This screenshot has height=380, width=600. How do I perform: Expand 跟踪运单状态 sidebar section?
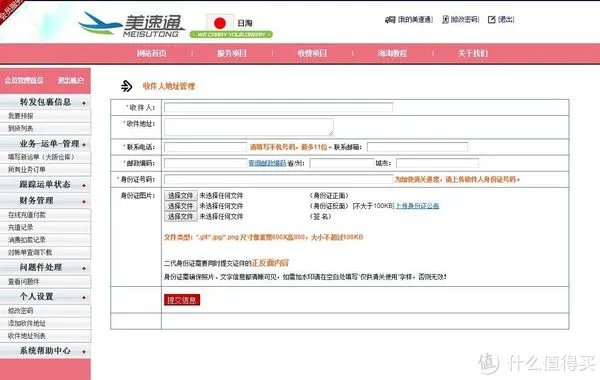pyautogui.click(x=46, y=184)
